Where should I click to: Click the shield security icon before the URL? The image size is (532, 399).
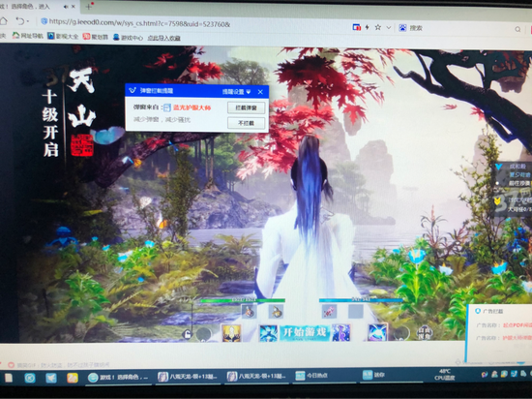point(44,21)
